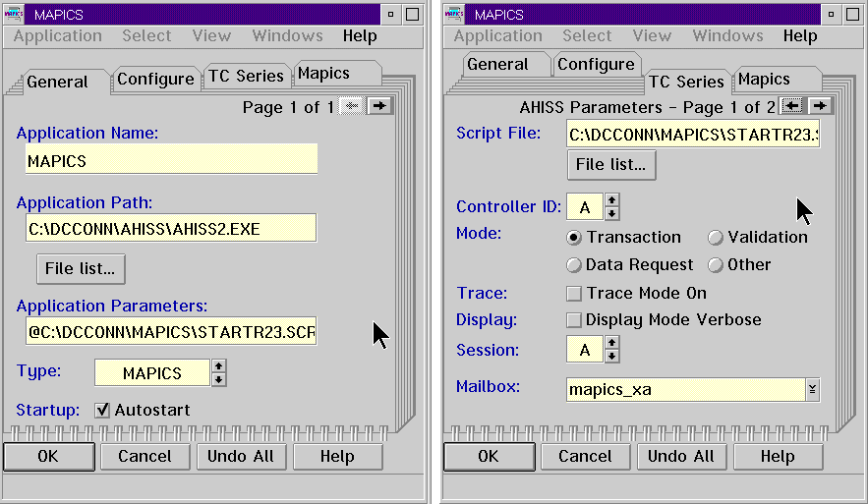This screenshot has width=868, height=504.
Task: Click File list button under Script File
Action: click(x=611, y=165)
